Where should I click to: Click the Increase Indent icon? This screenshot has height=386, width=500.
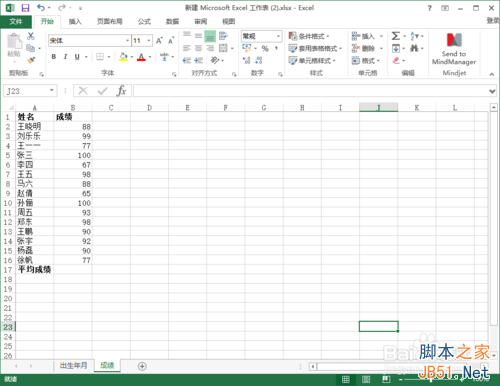tap(199, 60)
